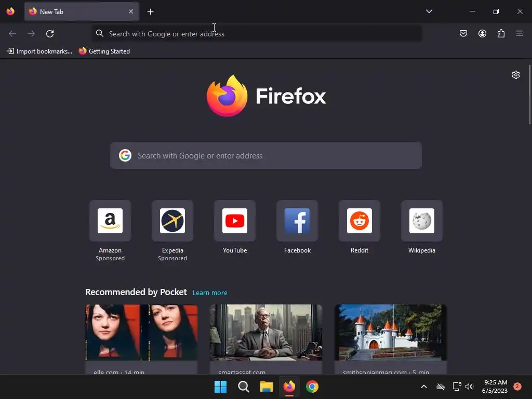Viewport: 532px width, 399px height.
Task: Click the Recommended by Pocket heading
Action: (x=136, y=292)
